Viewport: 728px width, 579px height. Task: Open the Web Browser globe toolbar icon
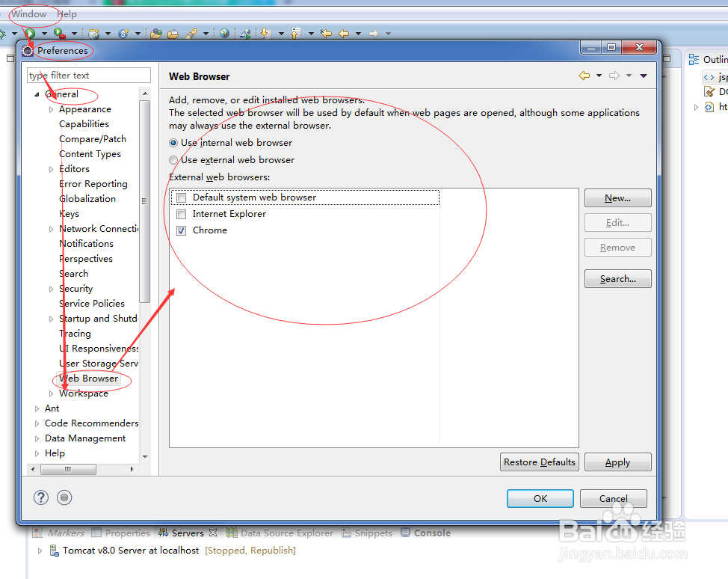(225, 34)
